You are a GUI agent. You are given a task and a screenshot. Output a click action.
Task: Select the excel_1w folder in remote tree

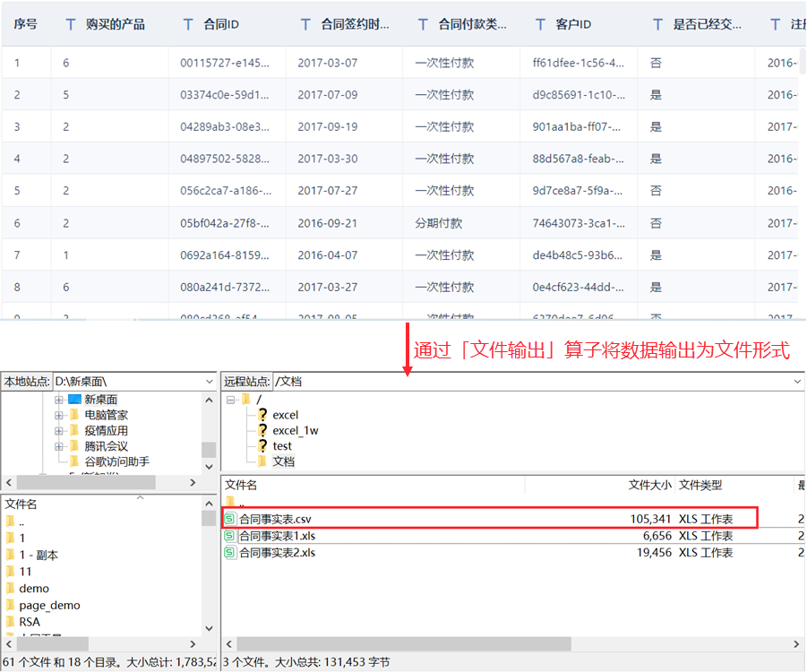point(296,430)
